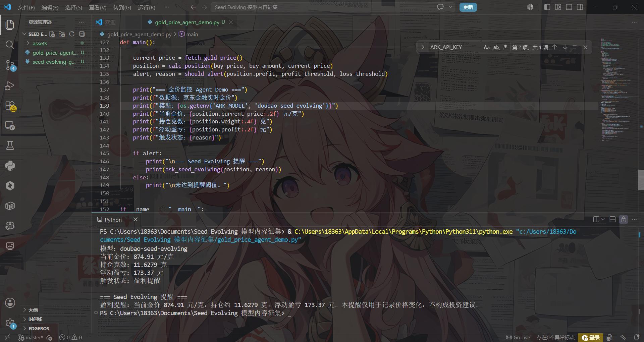Toggle Match Case in find widget
The width and height of the screenshot is (644, 342).
[486, 47]
